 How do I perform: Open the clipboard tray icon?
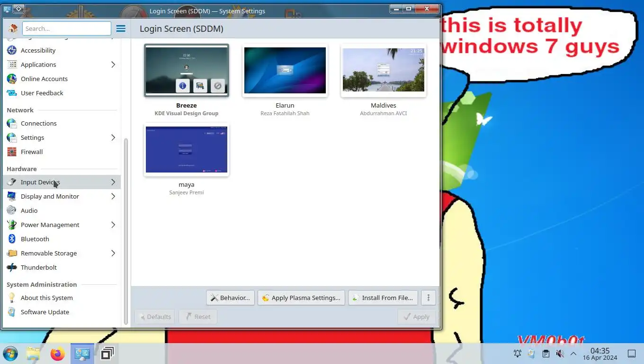[546, 354]
